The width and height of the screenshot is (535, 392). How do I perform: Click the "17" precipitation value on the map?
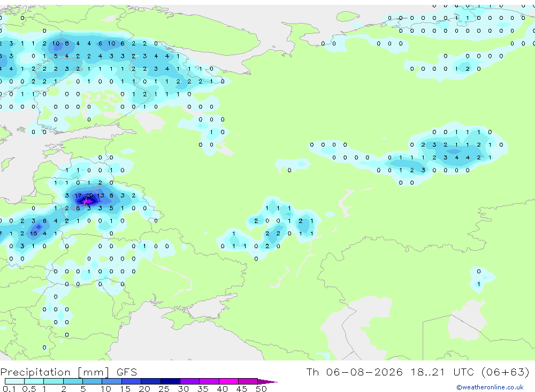click(x=78, y=196)
